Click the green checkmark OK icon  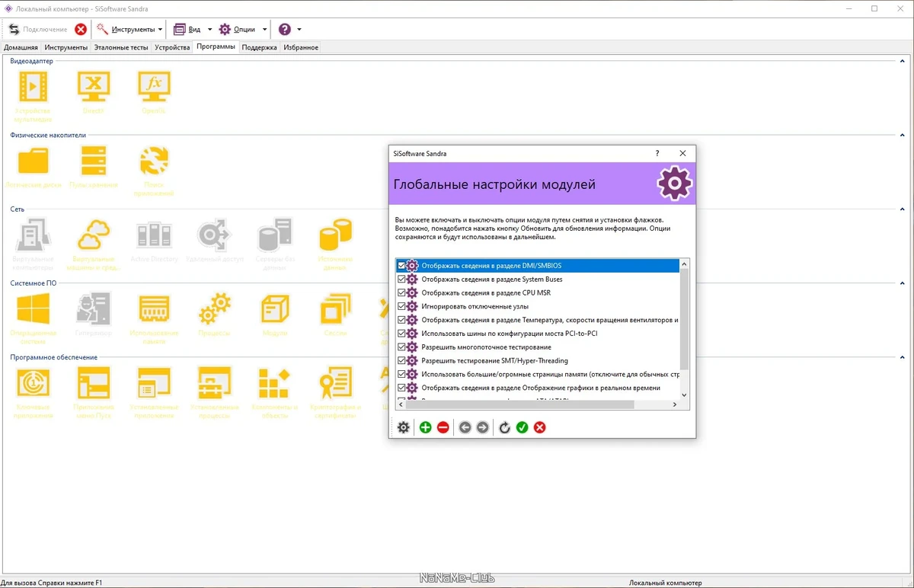point(522,427)
